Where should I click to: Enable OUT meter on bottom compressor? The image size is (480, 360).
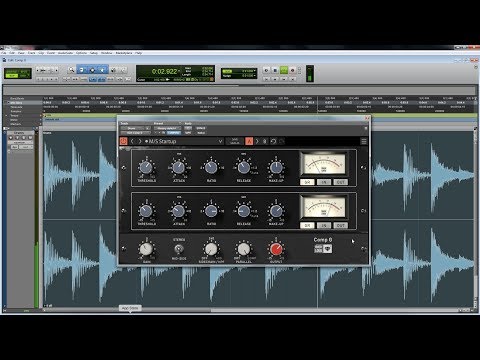coord(340,225)
